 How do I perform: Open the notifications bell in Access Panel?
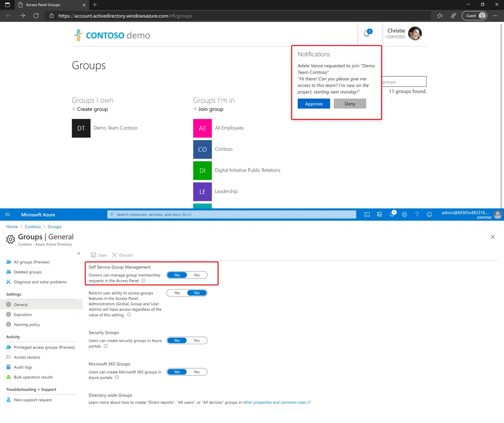pos(367,33)
